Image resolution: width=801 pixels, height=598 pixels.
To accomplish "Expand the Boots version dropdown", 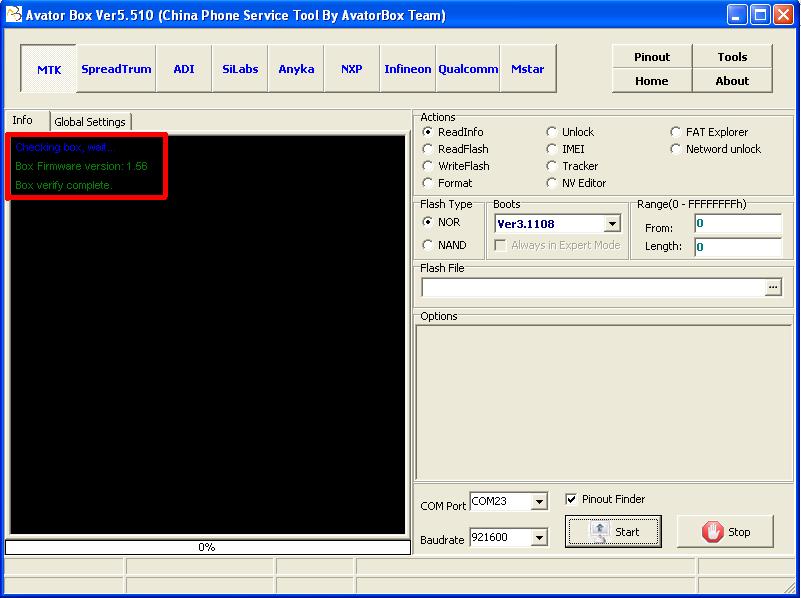I will point(612,223).
